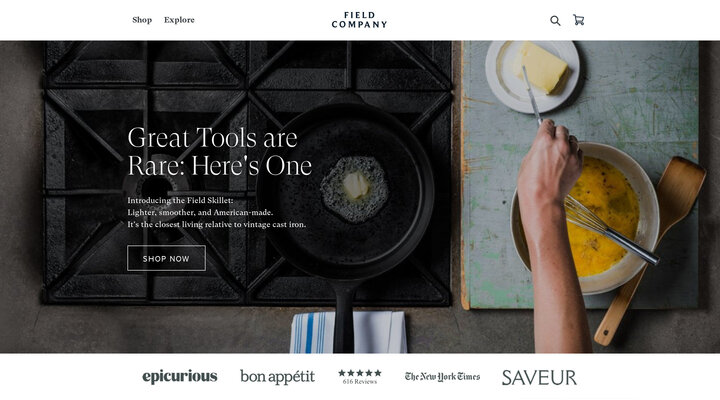Open the Explore menu
Image resolution: width=720 pixels, height=400 pixels.
coord(179,20)
